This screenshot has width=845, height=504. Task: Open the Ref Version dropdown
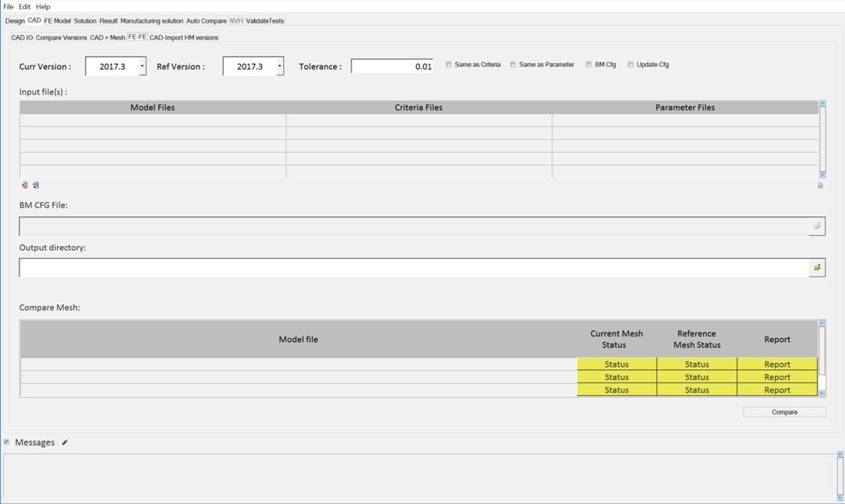(279, 67)
